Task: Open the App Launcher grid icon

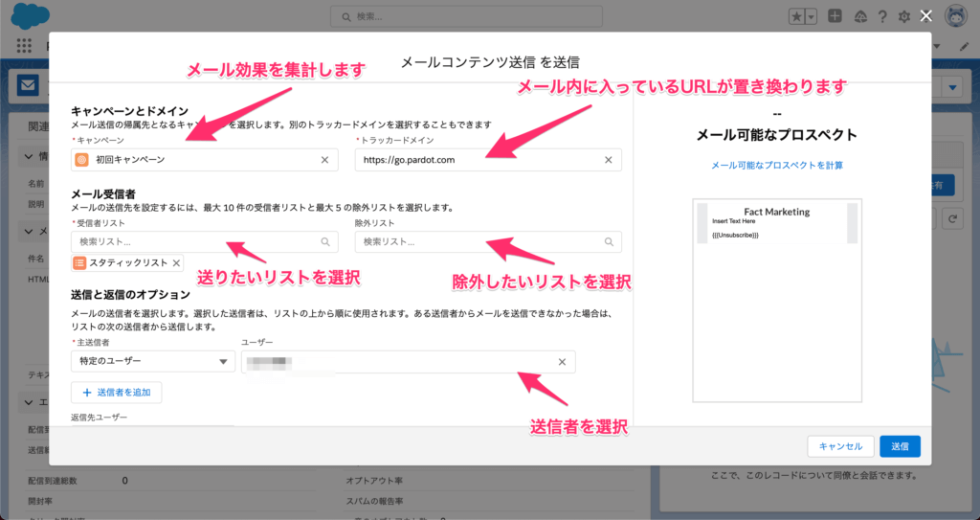Action: pyautogui.click(x=24, y=45)
